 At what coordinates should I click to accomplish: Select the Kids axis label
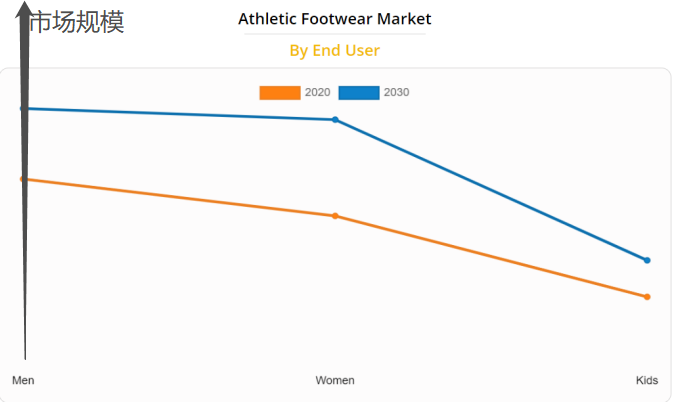(x=647, y=381)
